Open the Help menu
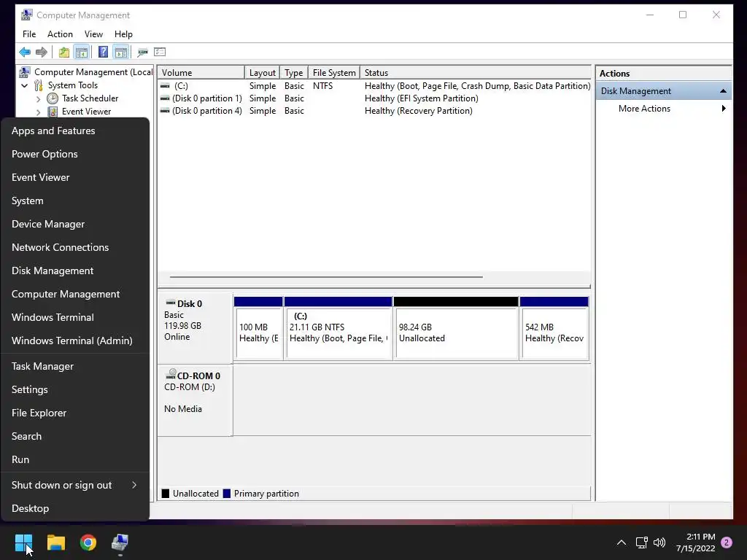This screenshot has width=747, height=560. coord(123,34)
